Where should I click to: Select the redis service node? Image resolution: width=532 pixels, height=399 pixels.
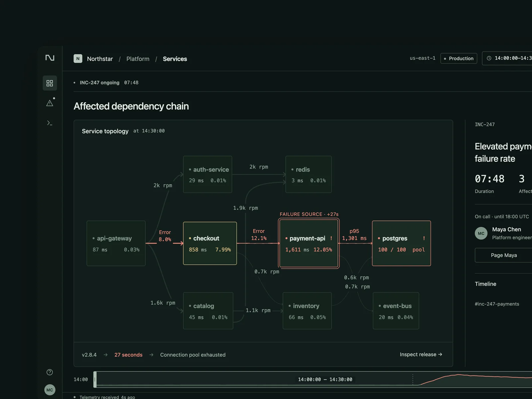pos(309,174)
